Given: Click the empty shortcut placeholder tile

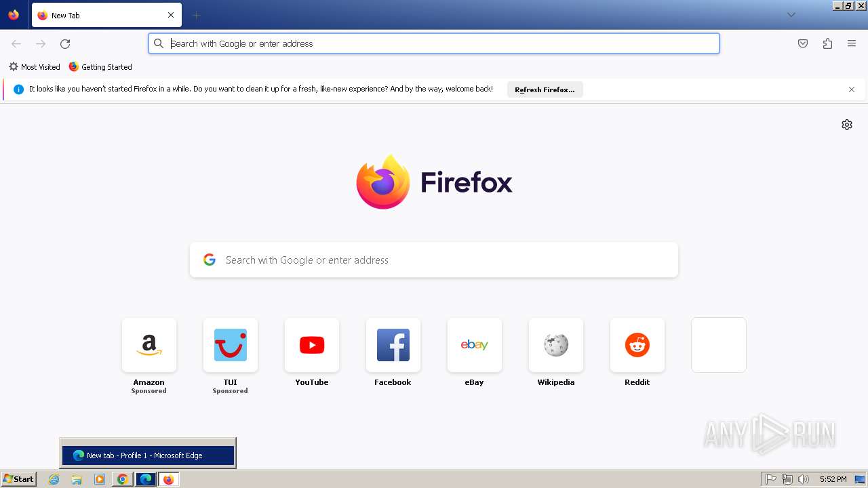Looking at the screenshot, I should click(x=719, y=345).
